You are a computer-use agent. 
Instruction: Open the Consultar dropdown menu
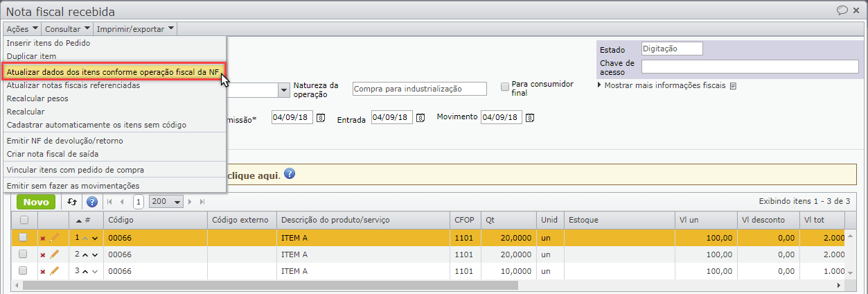click(67, 28)
